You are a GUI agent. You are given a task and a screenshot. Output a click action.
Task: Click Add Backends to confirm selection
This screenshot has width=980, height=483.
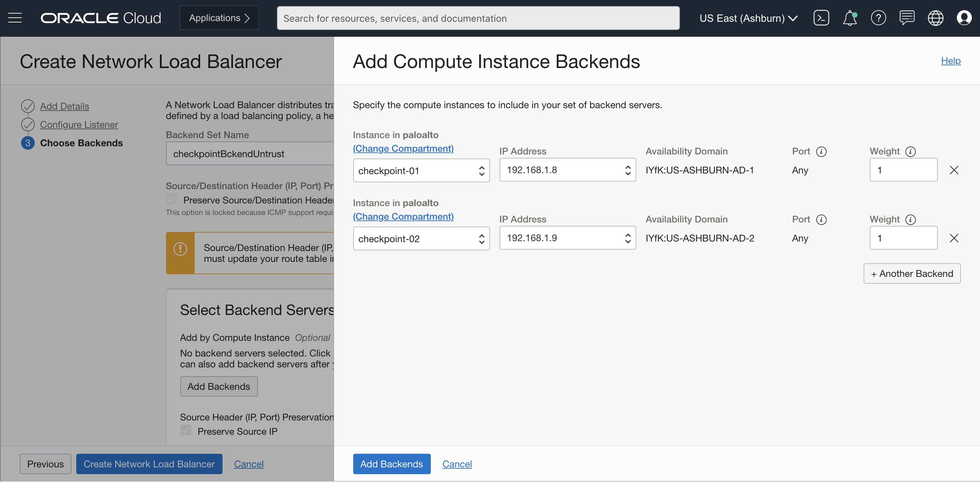coord(391,464)
